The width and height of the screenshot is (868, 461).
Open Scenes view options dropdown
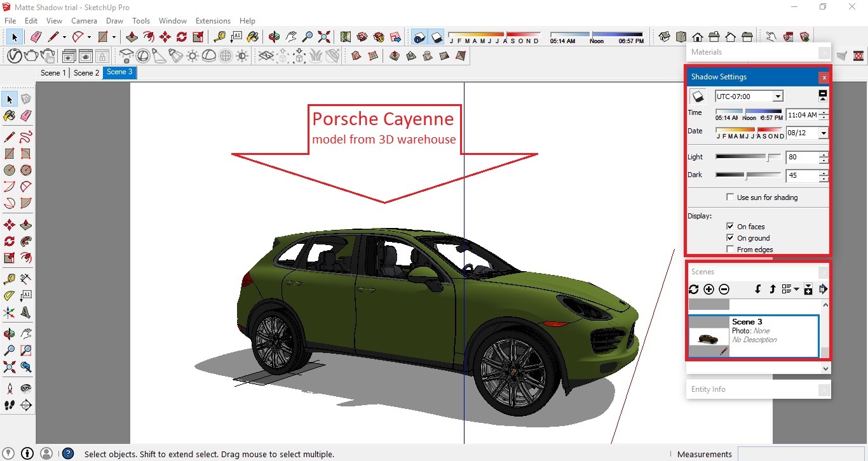click(x=790, y=289)
